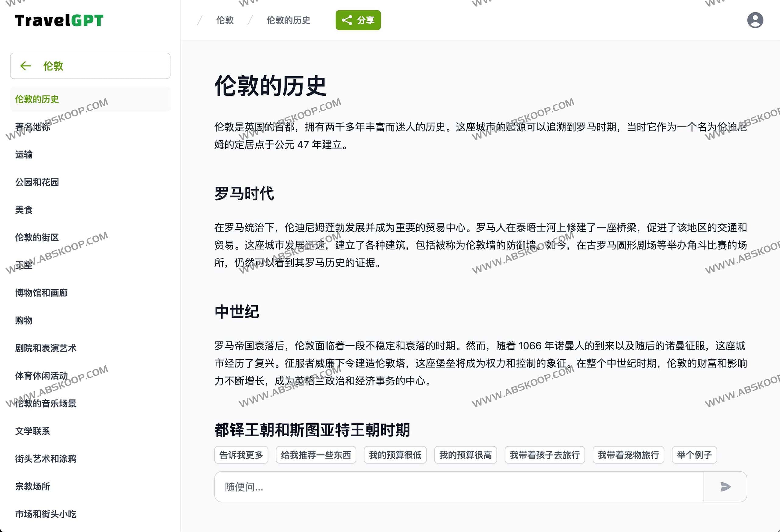This screenshot has height=532, width=780.
Task: Select the 我的预算很低 suggestion chip
Action: pos(395,455)
